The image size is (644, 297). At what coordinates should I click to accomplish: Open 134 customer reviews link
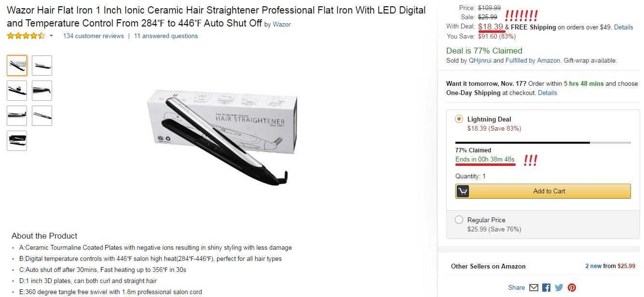tap(94, 36)
